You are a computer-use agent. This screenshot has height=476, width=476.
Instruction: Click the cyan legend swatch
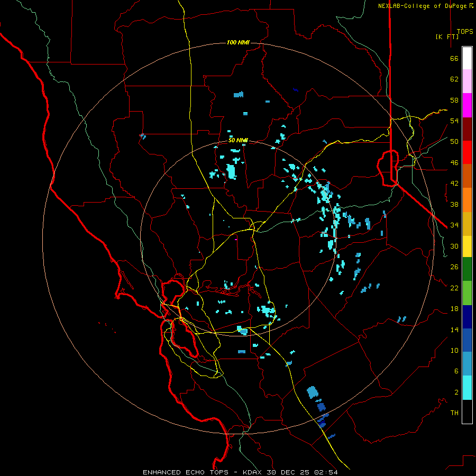[x=467, y=388]
